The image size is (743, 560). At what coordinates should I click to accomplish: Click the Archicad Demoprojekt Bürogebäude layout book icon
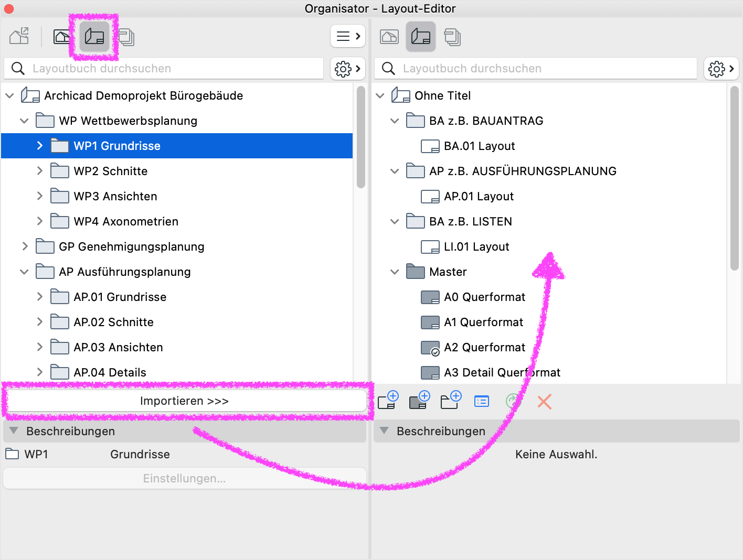click(x=30, y=95)
